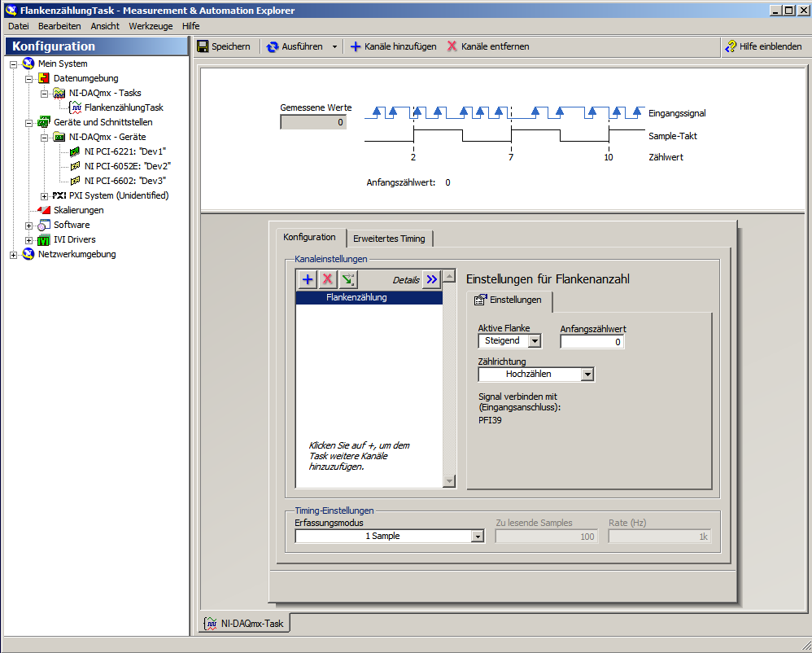Image resolution: width=812 pixels, height=653 pixels.
Task: Open the Ausführen dropdown arrow
Action: click(x=334, y=46)
